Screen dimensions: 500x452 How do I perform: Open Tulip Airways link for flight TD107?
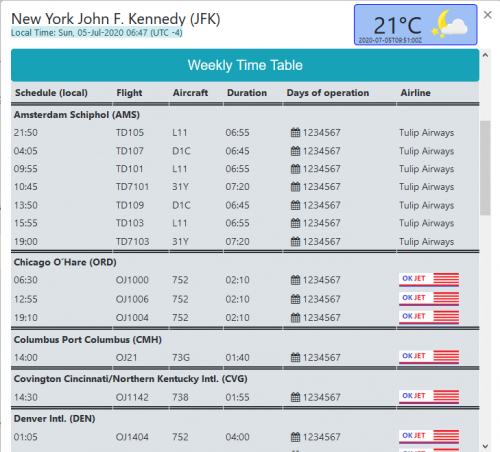(x=427, y=151)
